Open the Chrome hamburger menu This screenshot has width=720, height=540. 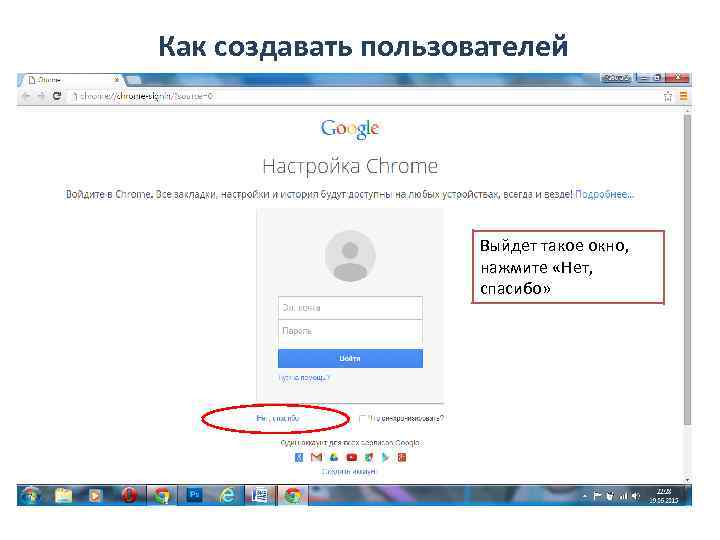tap(683, 96)
